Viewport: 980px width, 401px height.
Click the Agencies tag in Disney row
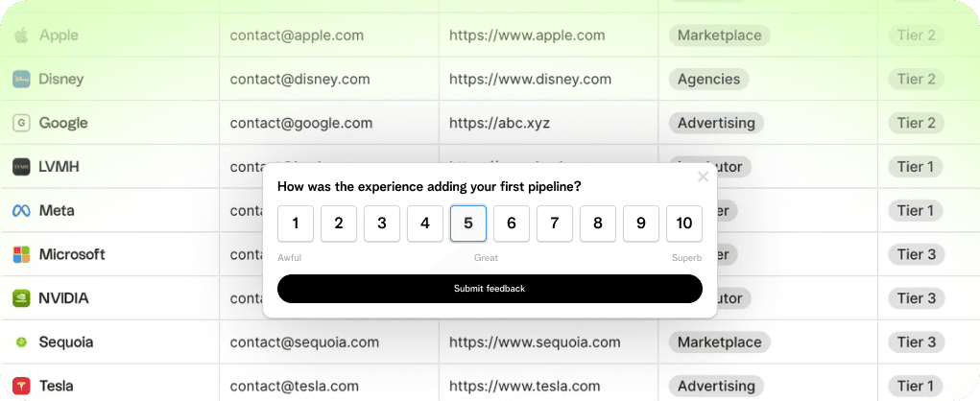708,80
